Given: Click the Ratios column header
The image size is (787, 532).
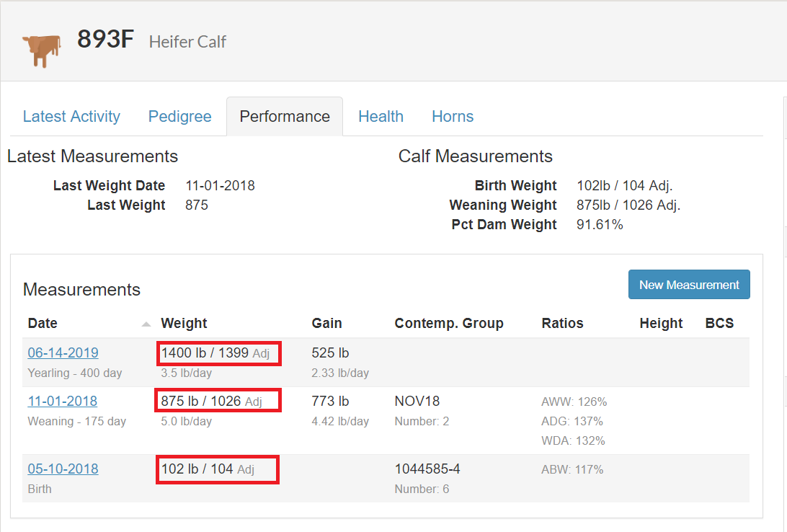Looking at the screenshot, I should [x=562, y=324].
